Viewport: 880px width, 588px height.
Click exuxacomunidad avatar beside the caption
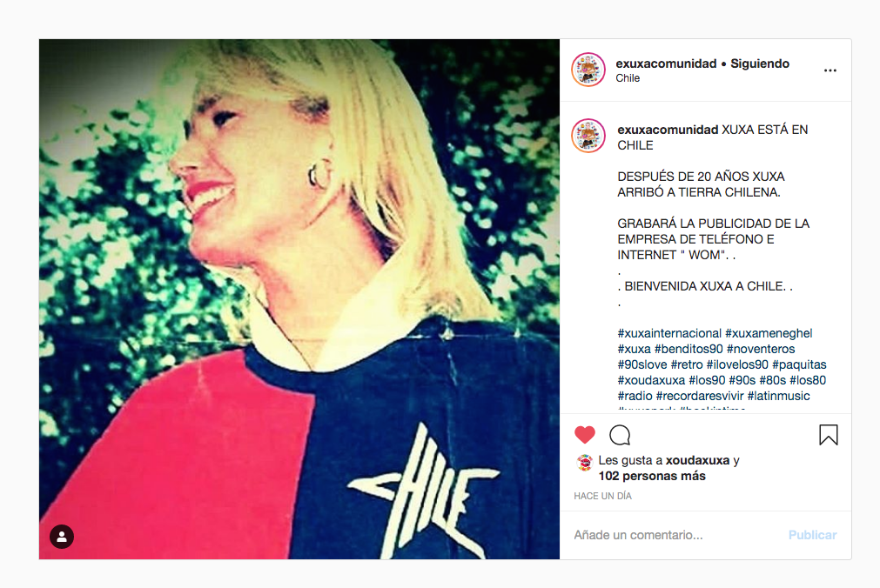coord(588,136)
